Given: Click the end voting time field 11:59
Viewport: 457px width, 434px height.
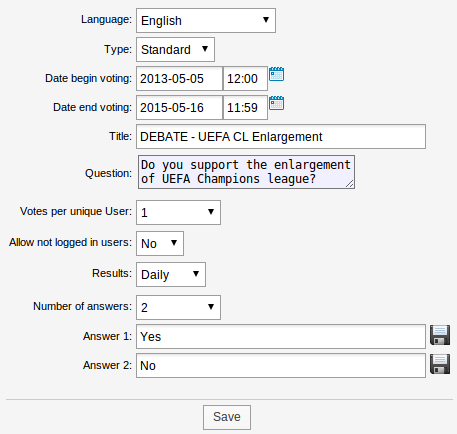Looking at the screenshot, I should tap(245, 108).
